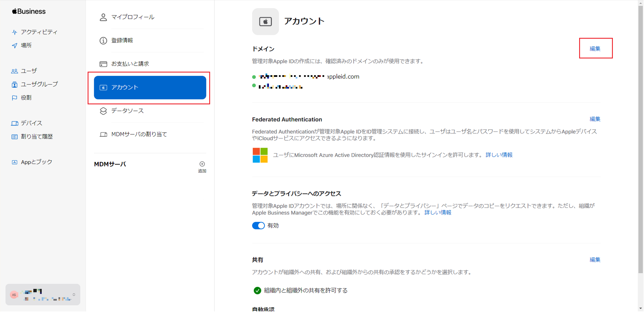Click the アクティビティ pulse icon

(x=15, y=32)
